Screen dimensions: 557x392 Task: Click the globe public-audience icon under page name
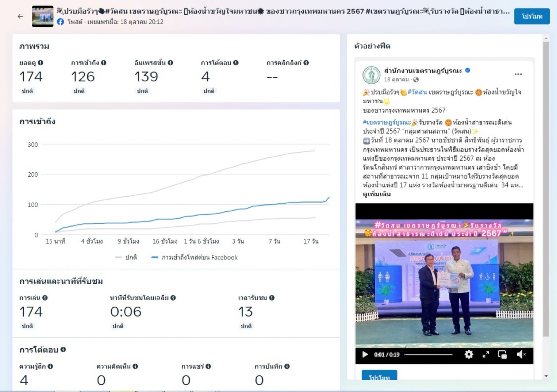point(416,80)
